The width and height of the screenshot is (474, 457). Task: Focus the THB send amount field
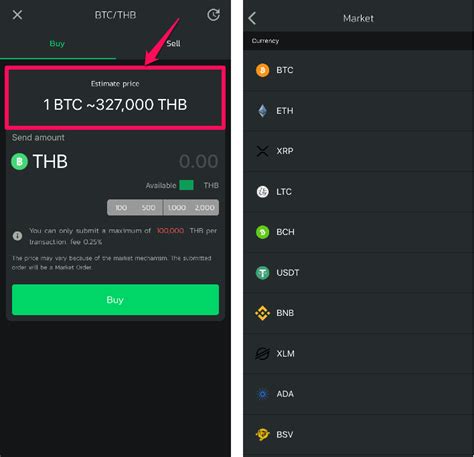pos(115,161)
